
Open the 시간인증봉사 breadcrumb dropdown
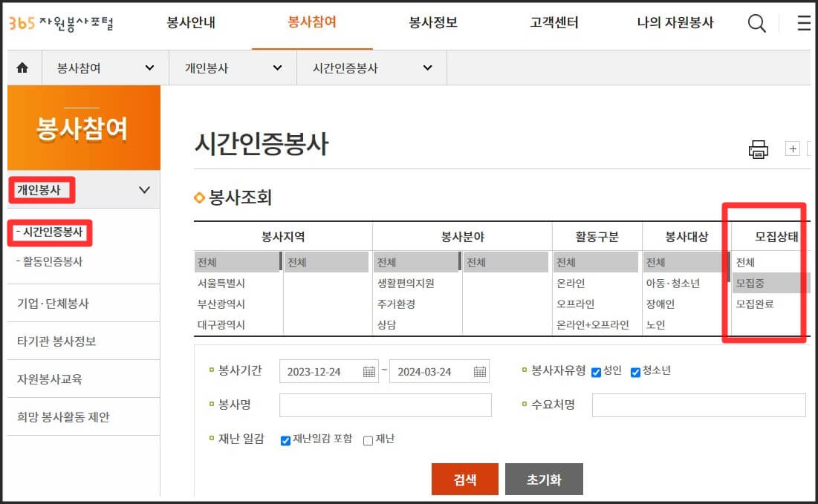pos(427,67)
